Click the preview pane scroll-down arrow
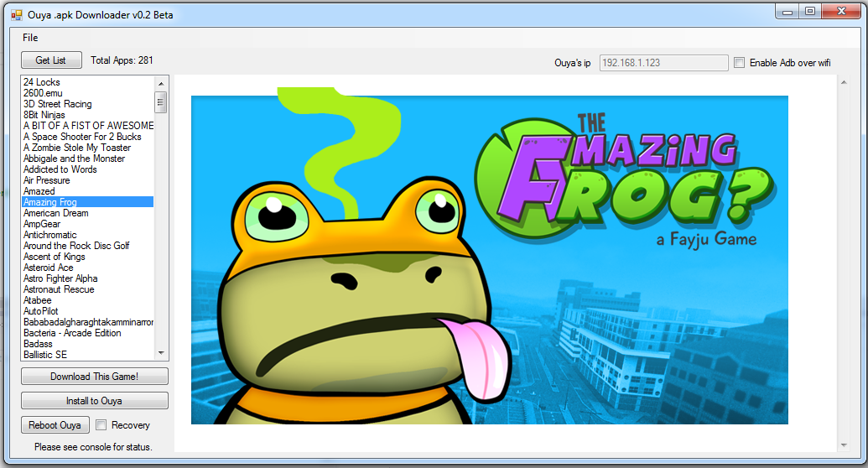Viewport: 868px width, 468px height. [x=844, y=445]
